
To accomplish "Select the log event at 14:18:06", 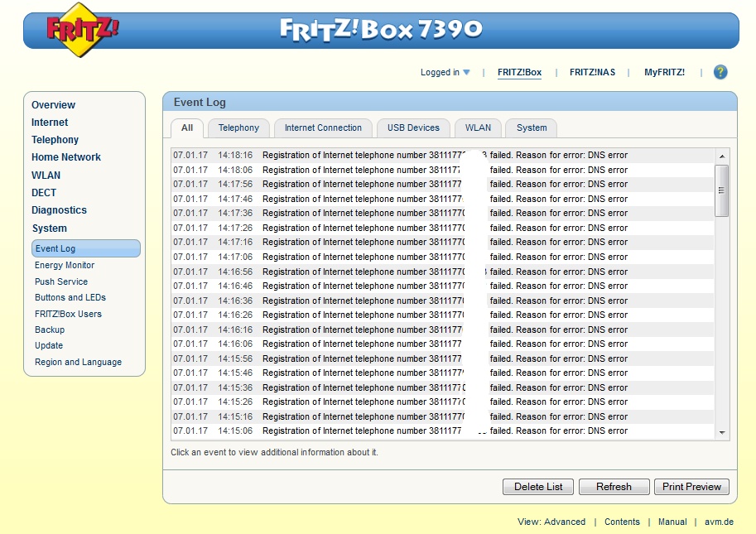I will coord(443,170).
